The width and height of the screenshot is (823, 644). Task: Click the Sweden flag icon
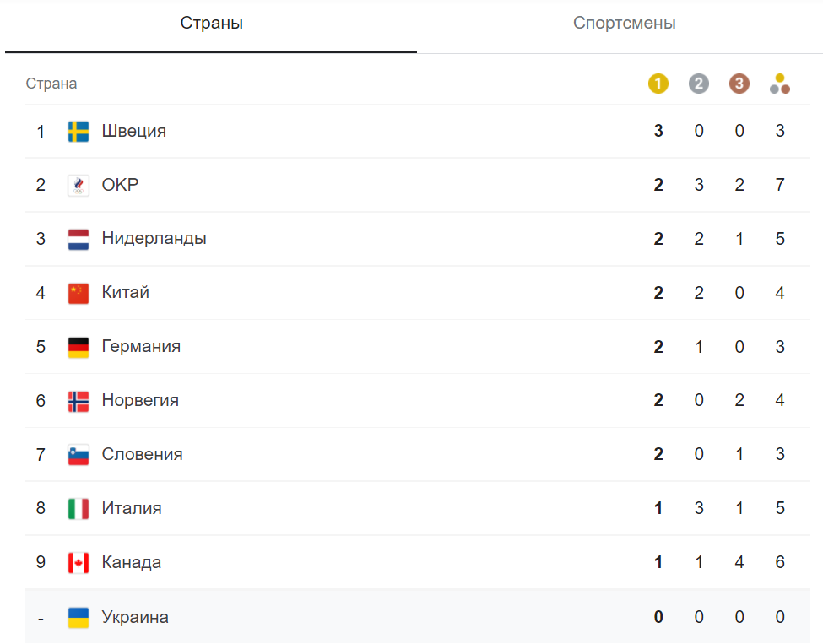tap(79, 132)
